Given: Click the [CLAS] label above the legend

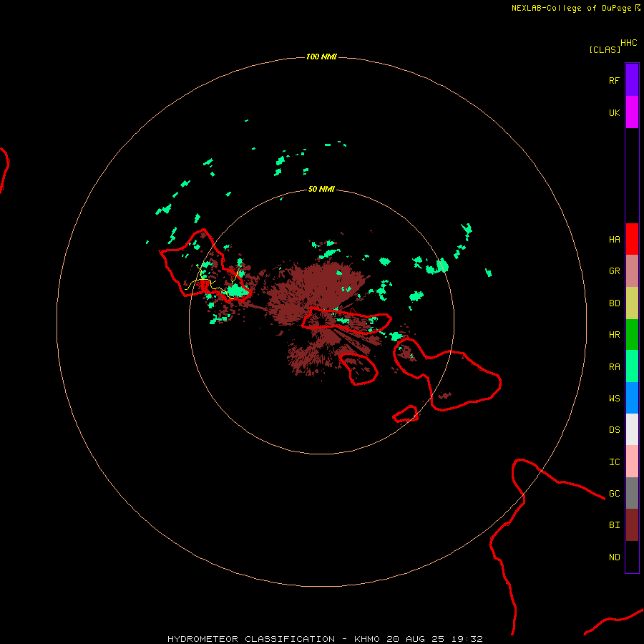Looking at the screenshot, I should [605, 49].
